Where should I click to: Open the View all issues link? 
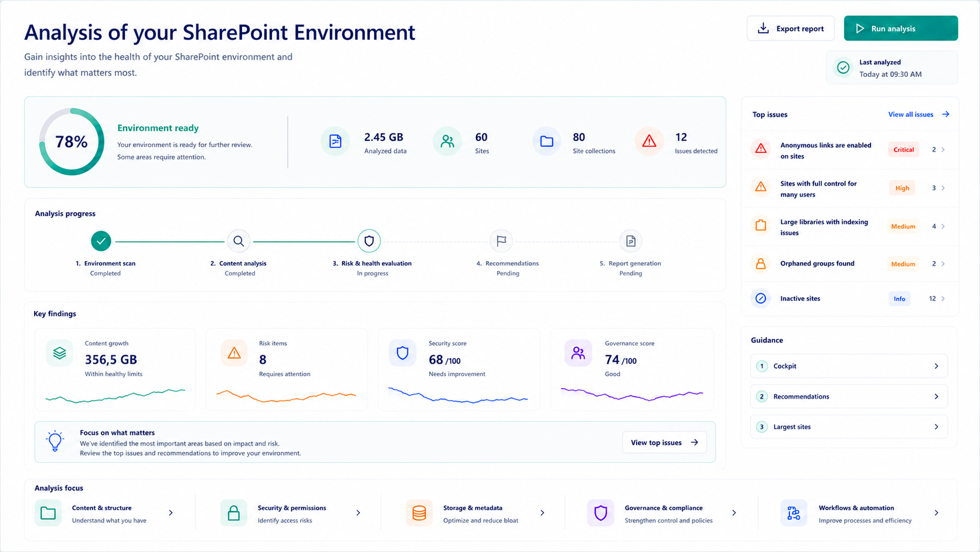tap(918, 114)
